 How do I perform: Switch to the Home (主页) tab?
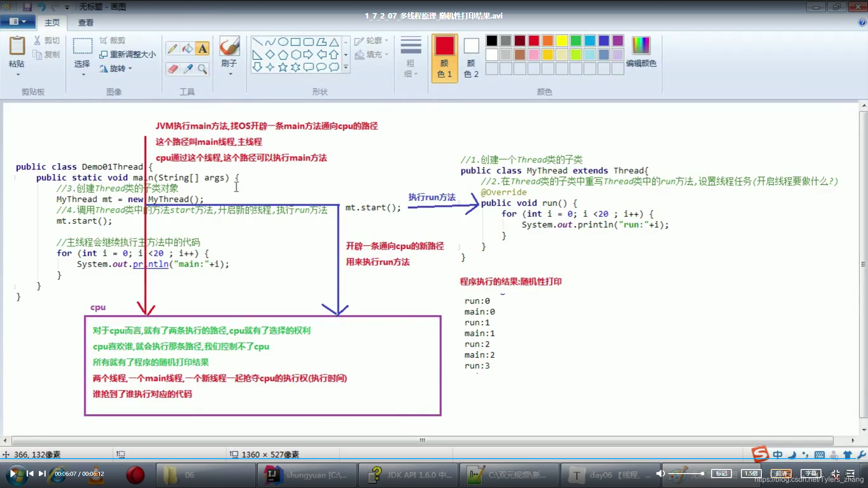52,23
